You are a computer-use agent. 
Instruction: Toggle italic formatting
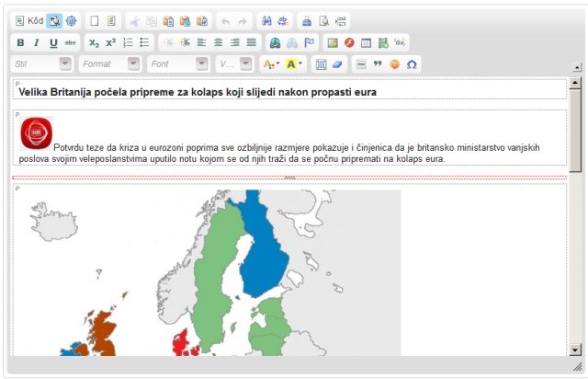(37, 42)
